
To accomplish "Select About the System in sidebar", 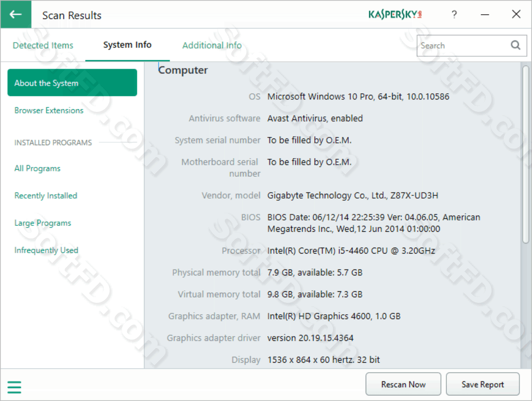I will pyautogui.click(x=72, y=83).
